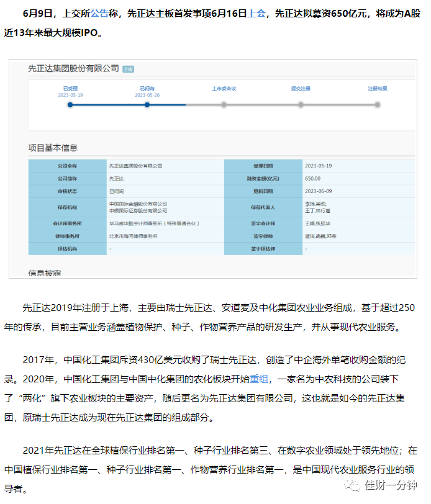This screenshot has height=504, width=431.
Task: Click the 签字评估师 table header cell
Action: [263, 249]
